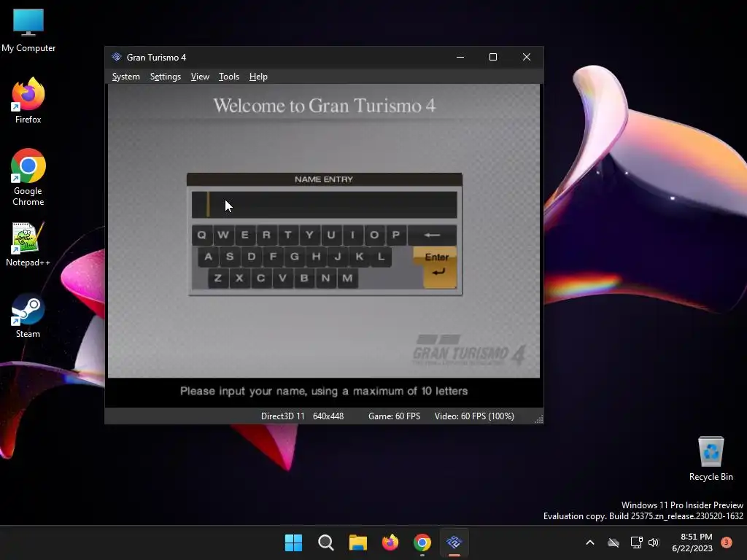747x560 pixels.
Task: Open the Recycle Bin on desktop
Action: pos(711,459)
